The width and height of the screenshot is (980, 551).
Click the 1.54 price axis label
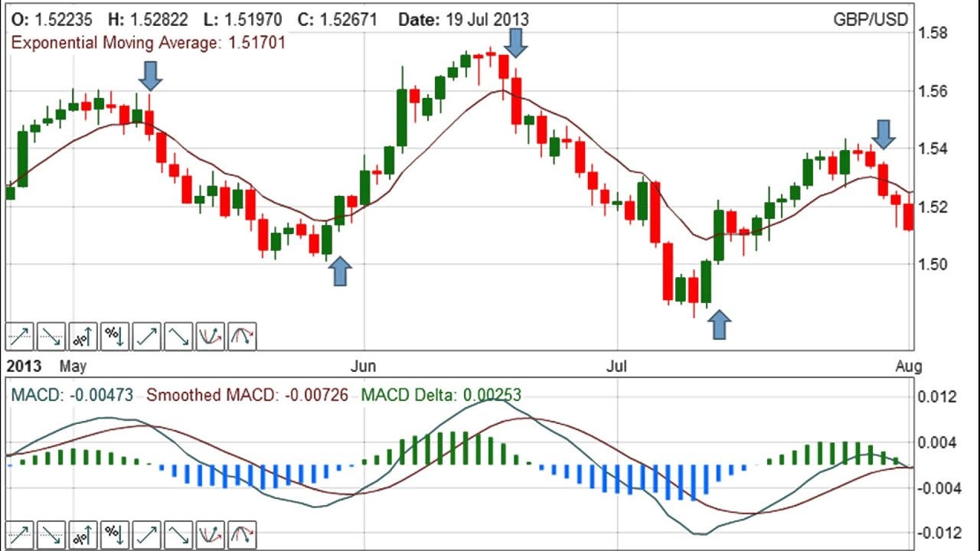933,148
